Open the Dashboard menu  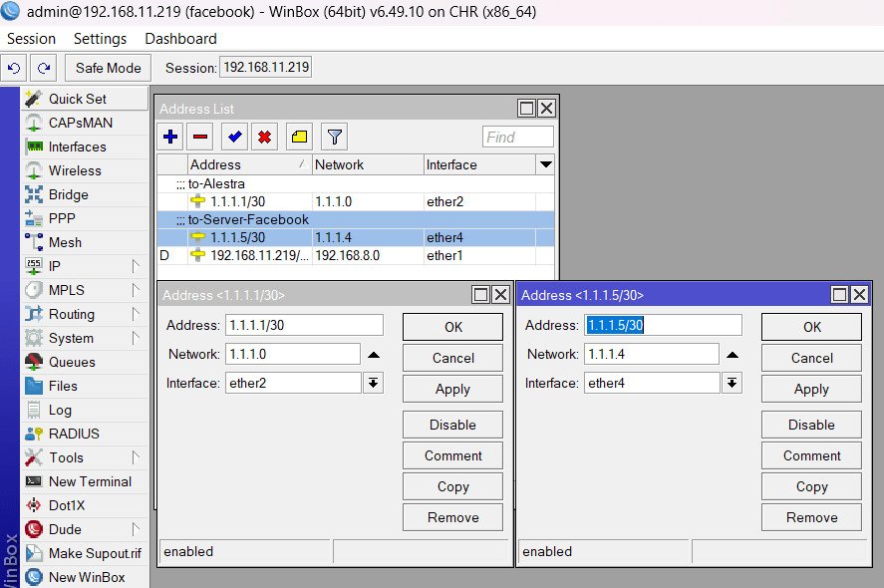click(180, 38)
